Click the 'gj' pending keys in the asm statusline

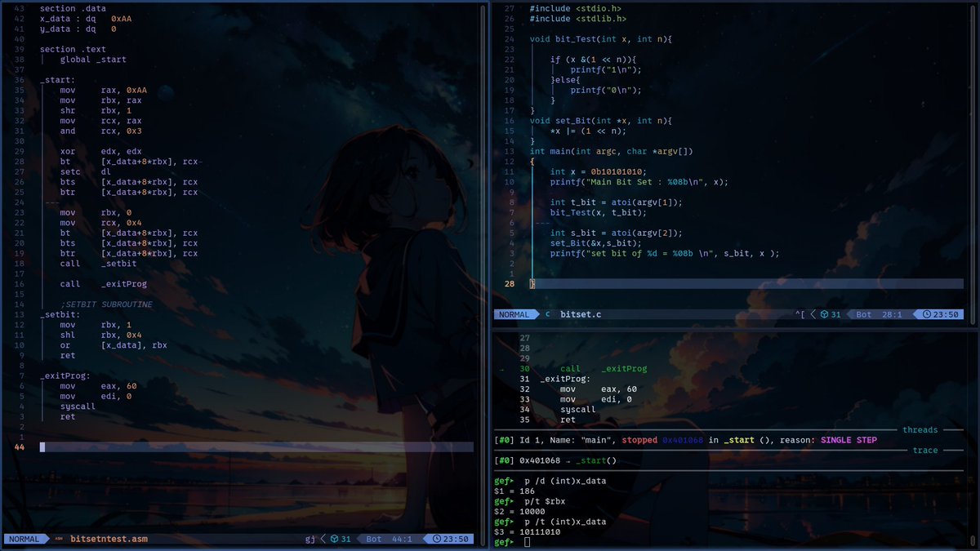tap(310, 539)
